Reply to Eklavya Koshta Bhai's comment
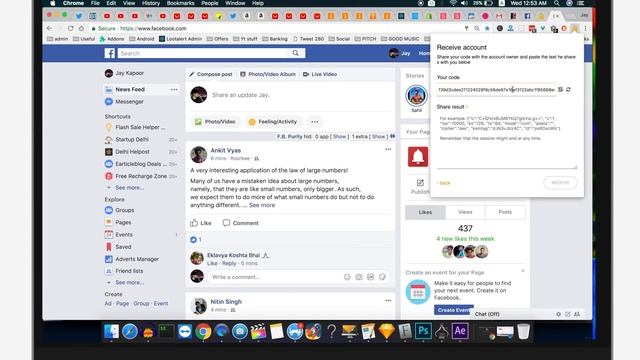Viewport: 640px width, 360px height. (229, 263)
